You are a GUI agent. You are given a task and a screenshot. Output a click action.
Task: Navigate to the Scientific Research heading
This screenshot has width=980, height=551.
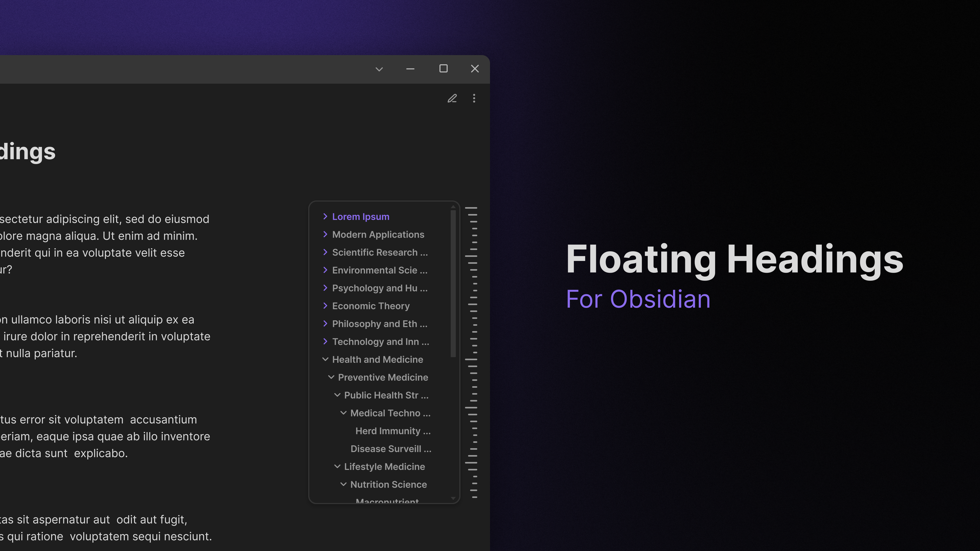[380, 253]
